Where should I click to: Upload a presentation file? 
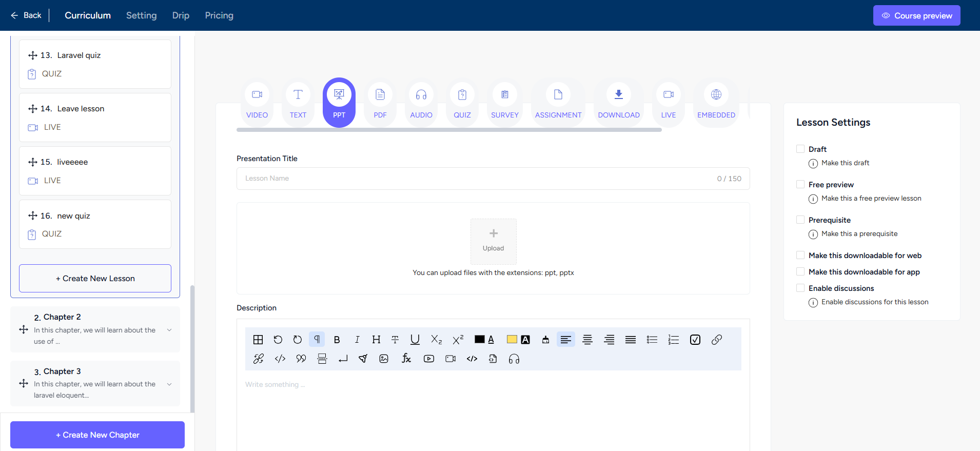click(494, 241)
